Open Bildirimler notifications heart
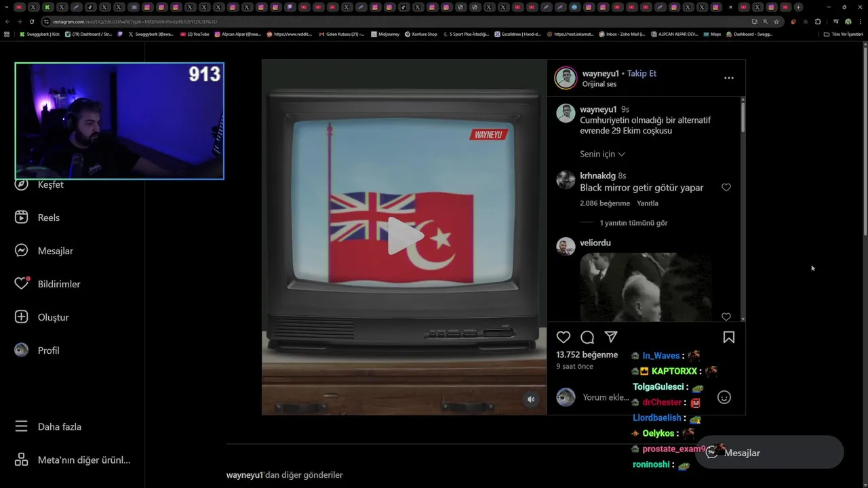 point(48,284)
